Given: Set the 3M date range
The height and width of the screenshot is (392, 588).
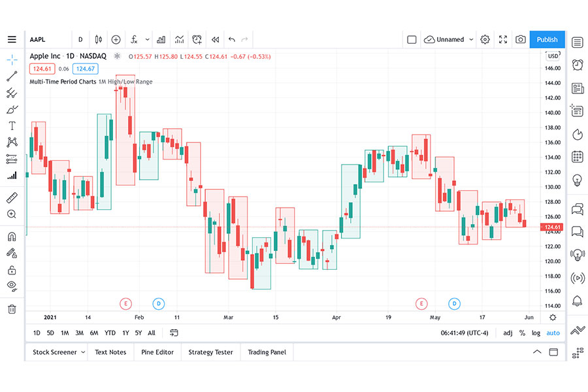Looking at the screenshot, I should tap(79, 333).
